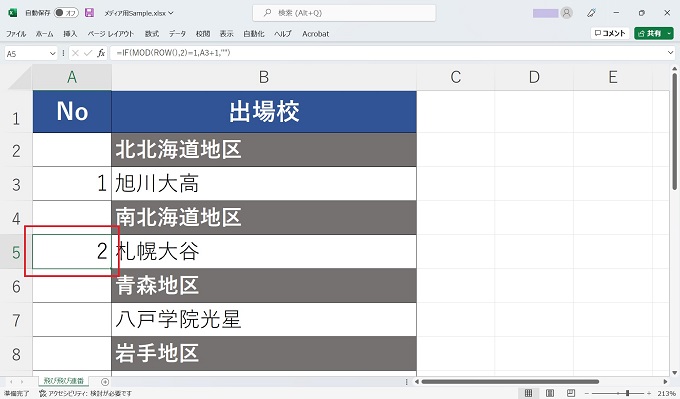Click the Excel application icon
The image size is (680, 399).
point(12,13)
